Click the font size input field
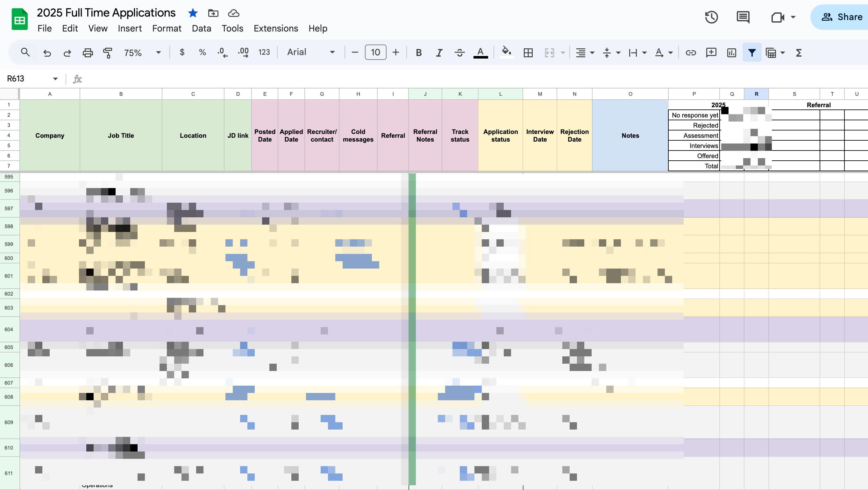 pos(375,52)
